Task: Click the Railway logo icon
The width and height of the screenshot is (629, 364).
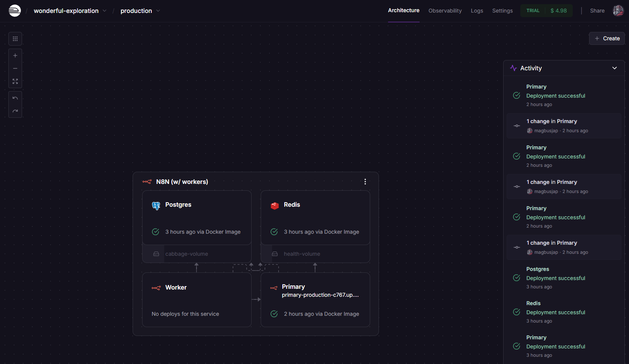Action: tap(15, 11)
